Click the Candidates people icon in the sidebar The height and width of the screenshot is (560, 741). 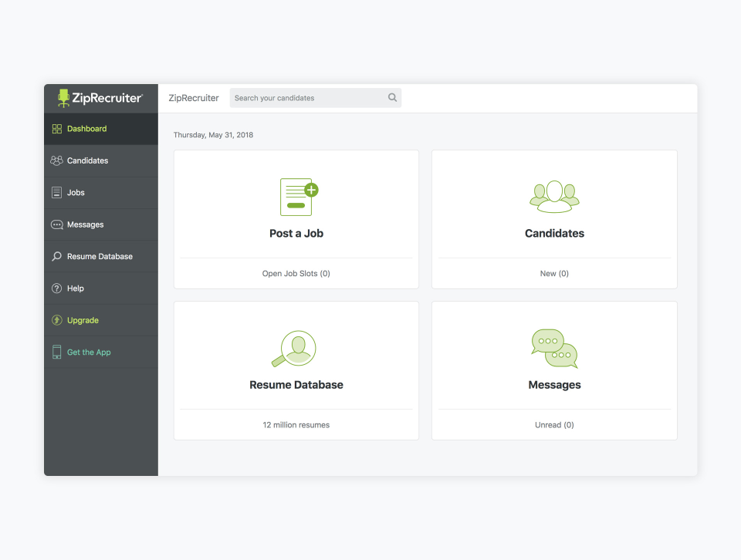pyautogui.click(x=56, y=160)
